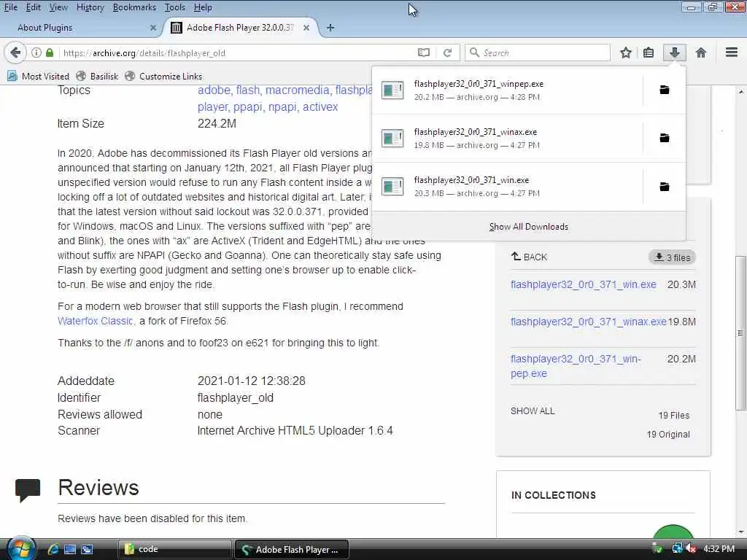Viewport: 747px width, 560px height.
Task: Open the activex topic link
Action: [320, 106]
